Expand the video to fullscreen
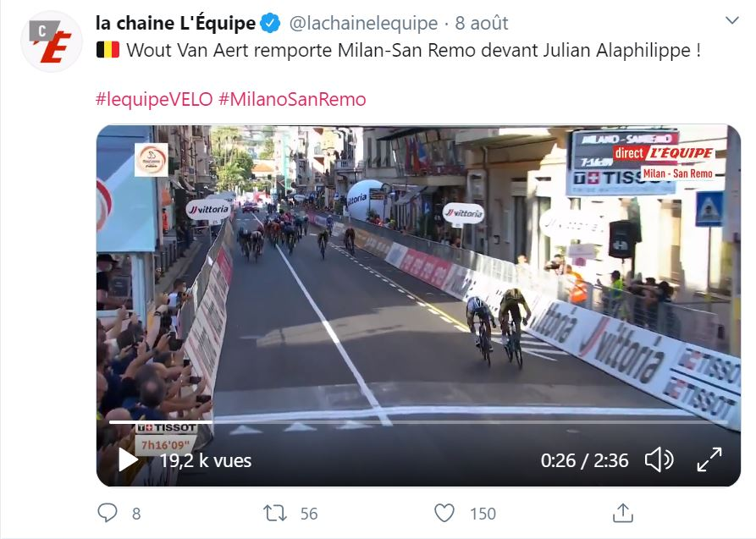The width and height of the screenshot is (756, 539). coord(709,459)
